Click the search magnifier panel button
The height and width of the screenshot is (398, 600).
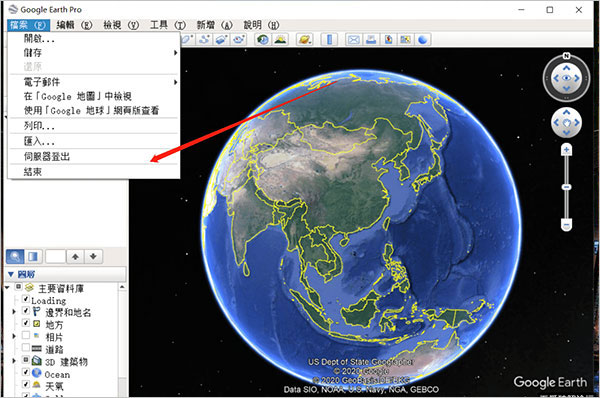point(15,256)
